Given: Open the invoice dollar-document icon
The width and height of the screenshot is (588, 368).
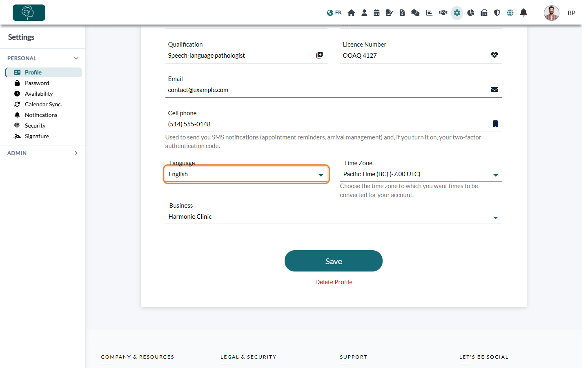Looking at the screenshot, I should (x=402, y=13).
